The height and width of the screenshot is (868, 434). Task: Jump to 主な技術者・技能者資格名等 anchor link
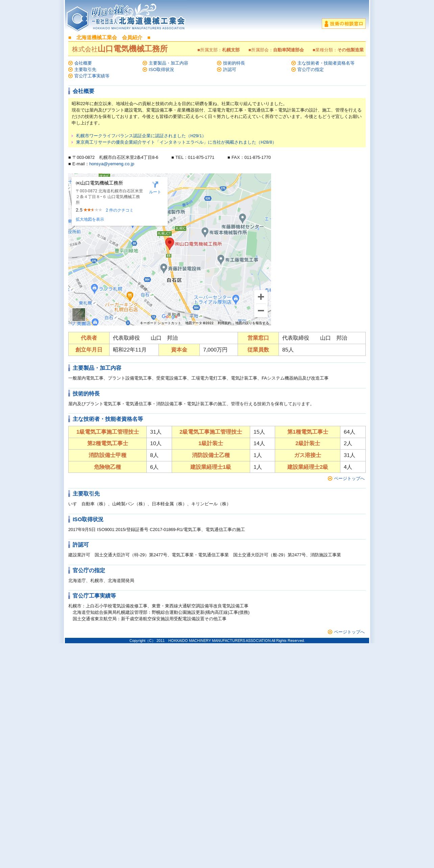326,63
